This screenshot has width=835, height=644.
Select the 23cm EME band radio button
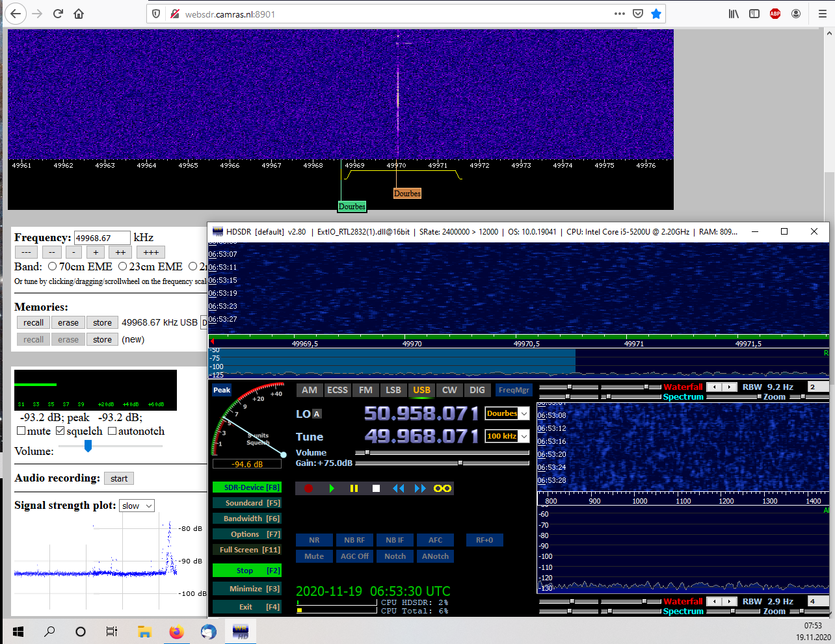122,266
